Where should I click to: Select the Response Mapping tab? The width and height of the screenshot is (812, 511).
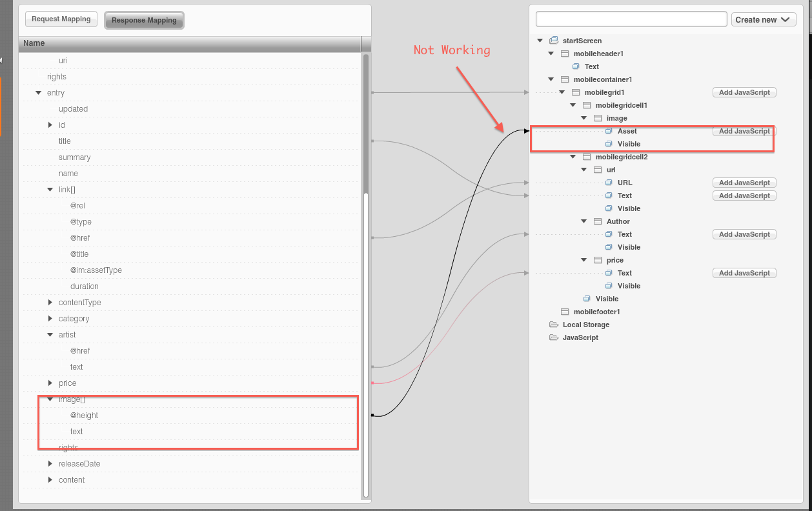(x=144, y=20)
